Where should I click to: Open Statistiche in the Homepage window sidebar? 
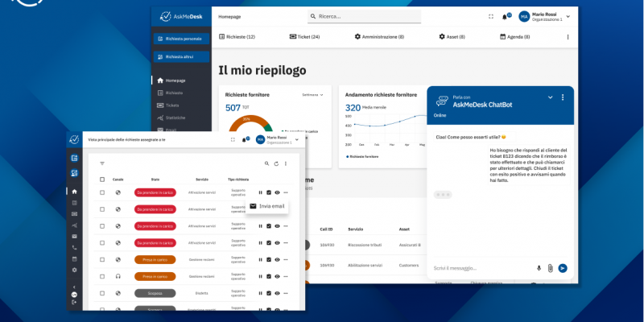click(171, 118)
